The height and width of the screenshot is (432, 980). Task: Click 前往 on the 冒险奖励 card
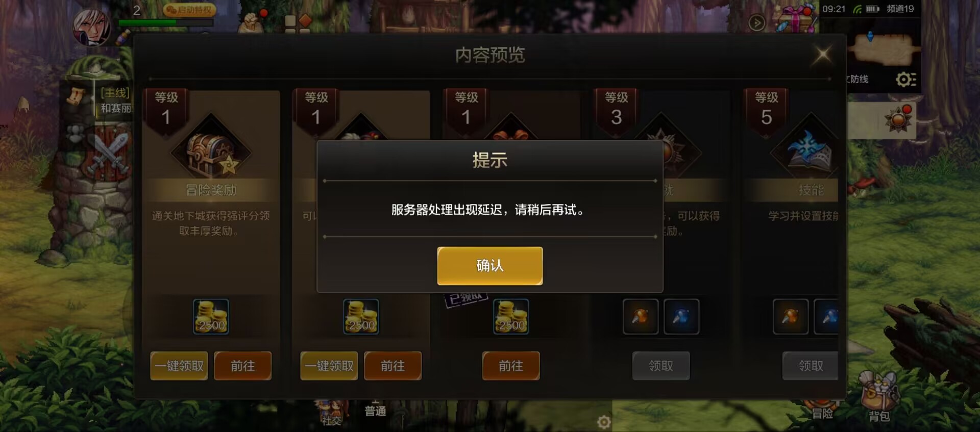242,366
